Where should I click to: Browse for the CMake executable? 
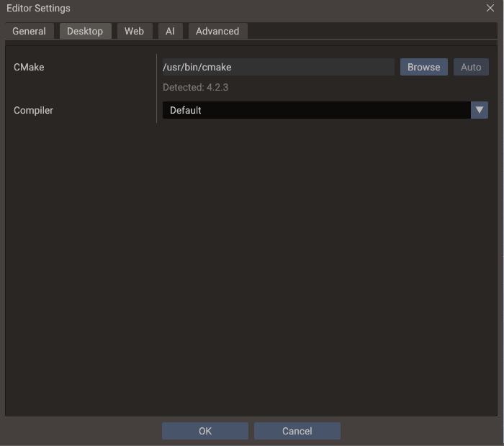[x=423, y=67]
